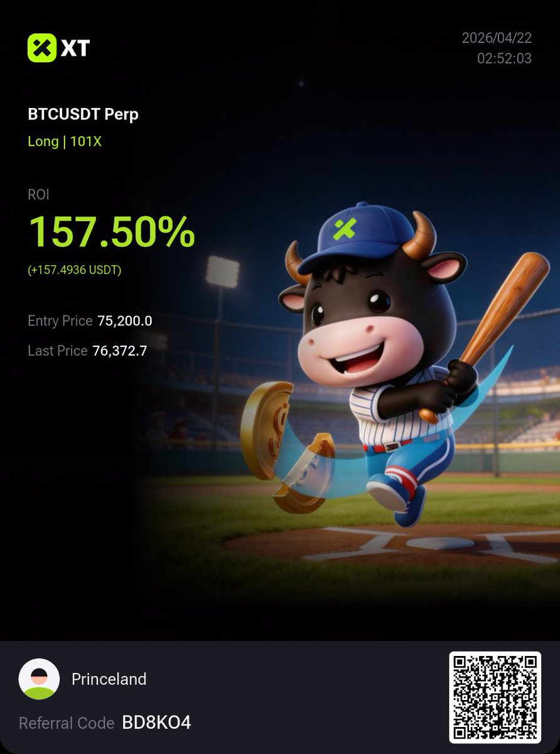Click the date 2026/04/22
The image size is (560, 754).
(497, 38)
